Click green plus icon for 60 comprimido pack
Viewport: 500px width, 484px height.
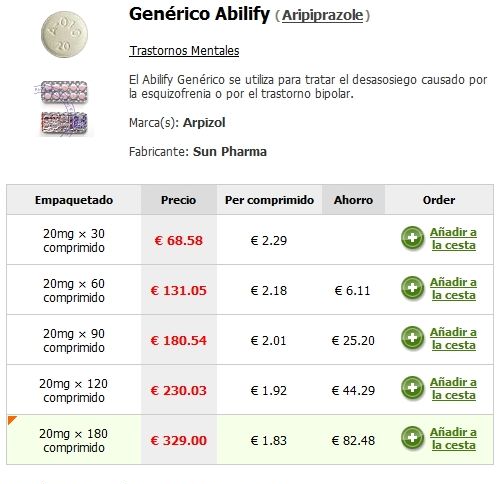pyautogui.click(x=412, y=288)
